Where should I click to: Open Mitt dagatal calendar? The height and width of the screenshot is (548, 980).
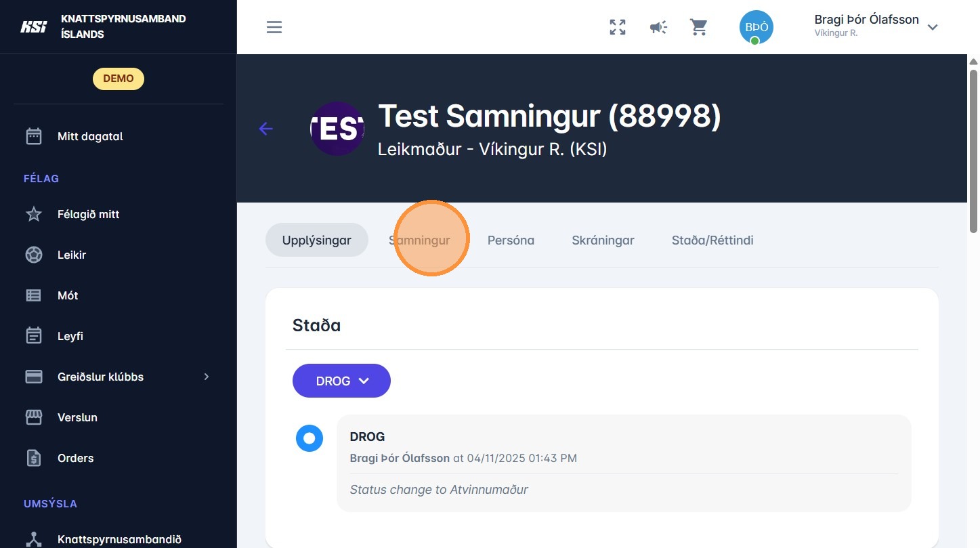[90, 136]
